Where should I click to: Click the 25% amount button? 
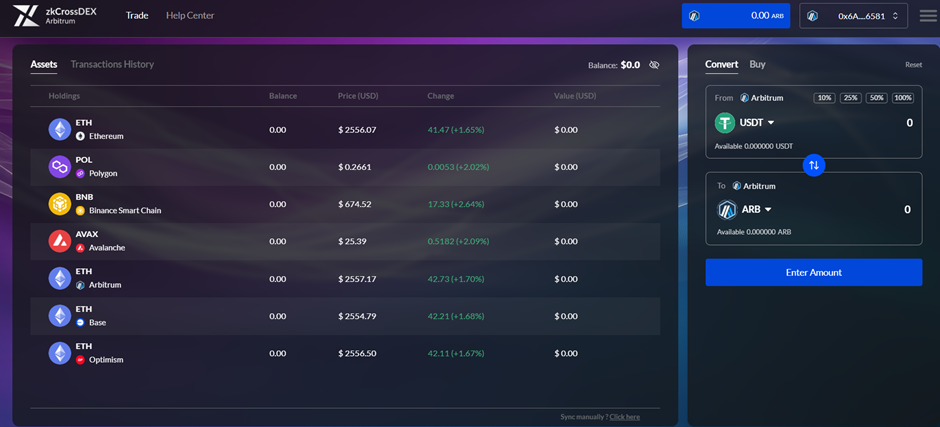[851, 98]
